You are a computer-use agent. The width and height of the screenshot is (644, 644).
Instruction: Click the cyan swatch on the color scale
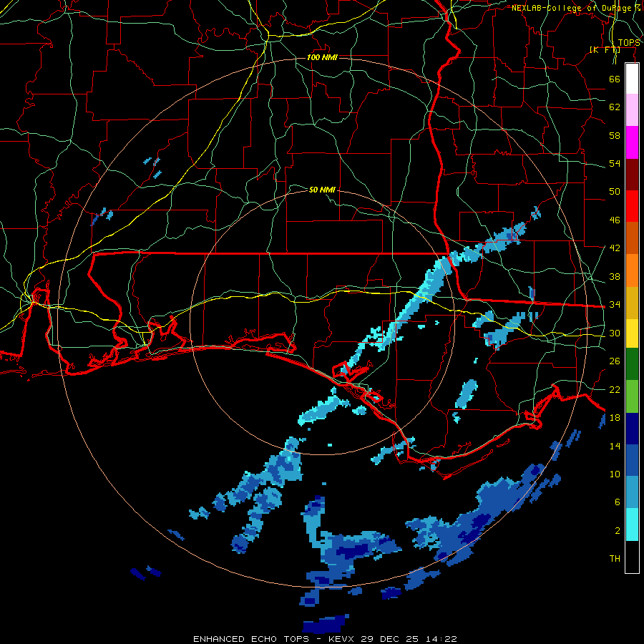click(x=632, y=525)
